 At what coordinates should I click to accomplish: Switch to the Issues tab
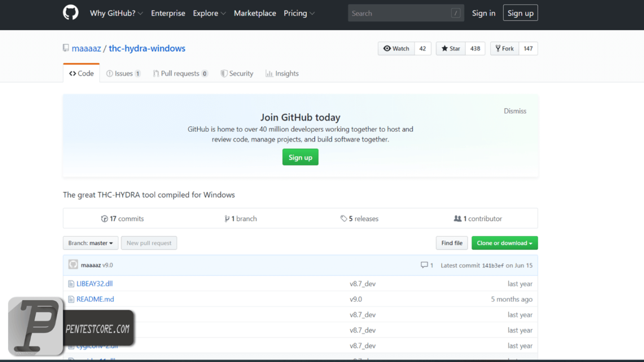123,73
